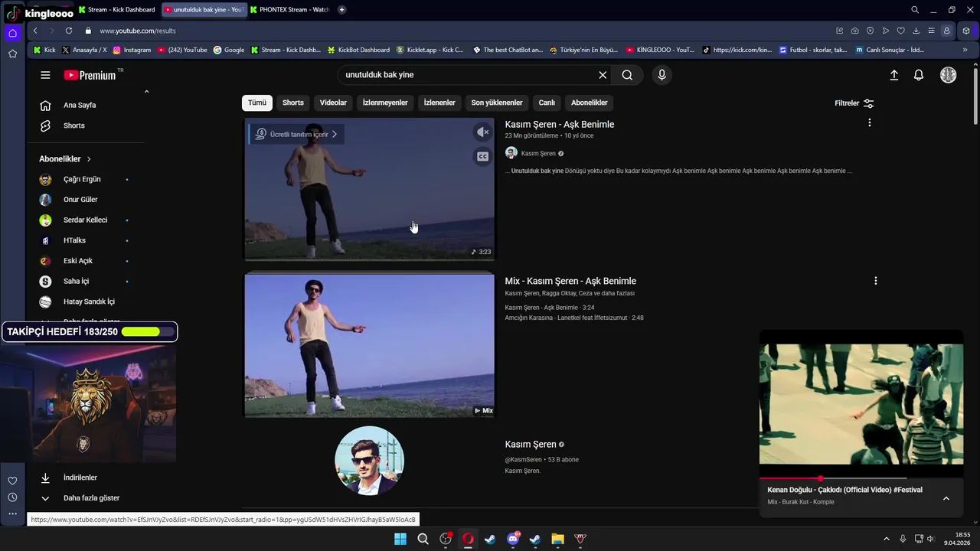
Task: Reload the page
Action: pyautogui.click(x=69, y=31)
